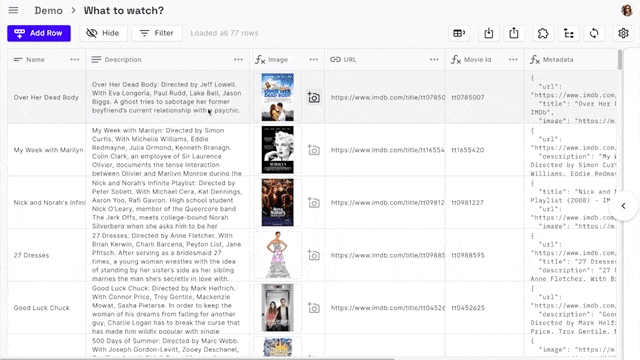Click add-image camera icon for Over Her Dead Body
The image size is (640, 360).
(x=313, y=97)
